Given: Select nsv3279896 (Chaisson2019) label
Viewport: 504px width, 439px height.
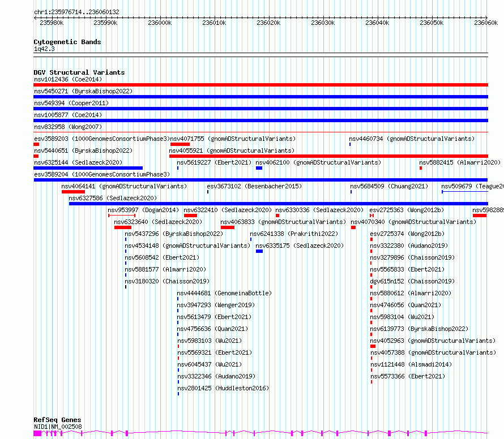Looking at the screenshot, I should point(412,257).
